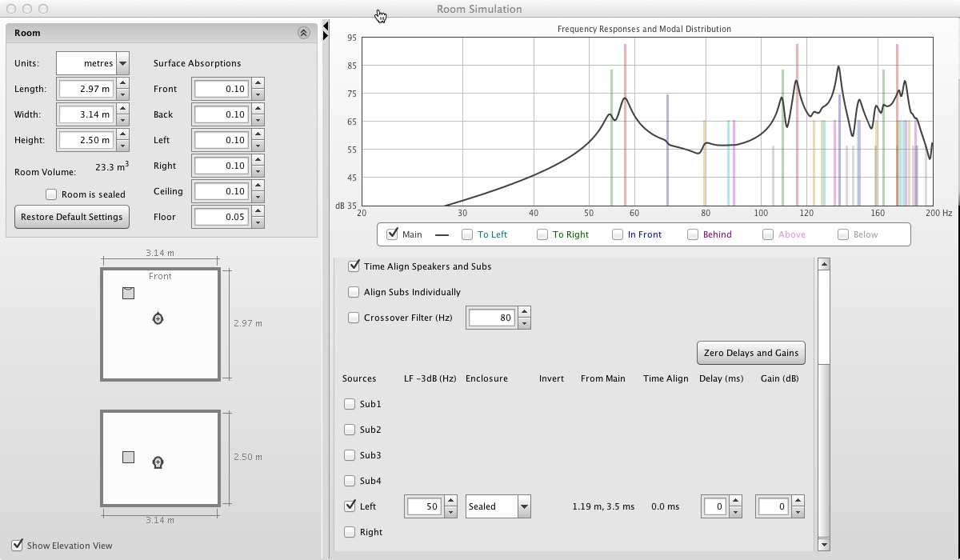Viewport: 960px width, 560px height.
Task: Click the speaker icon in elevation view
Action: (128, 457)
